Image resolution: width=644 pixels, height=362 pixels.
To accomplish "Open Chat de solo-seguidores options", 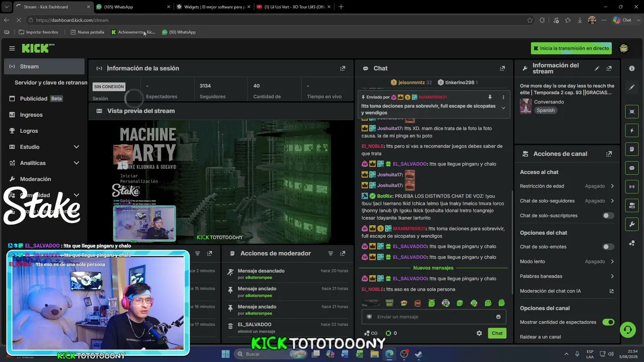I will (x=567, y=201).
